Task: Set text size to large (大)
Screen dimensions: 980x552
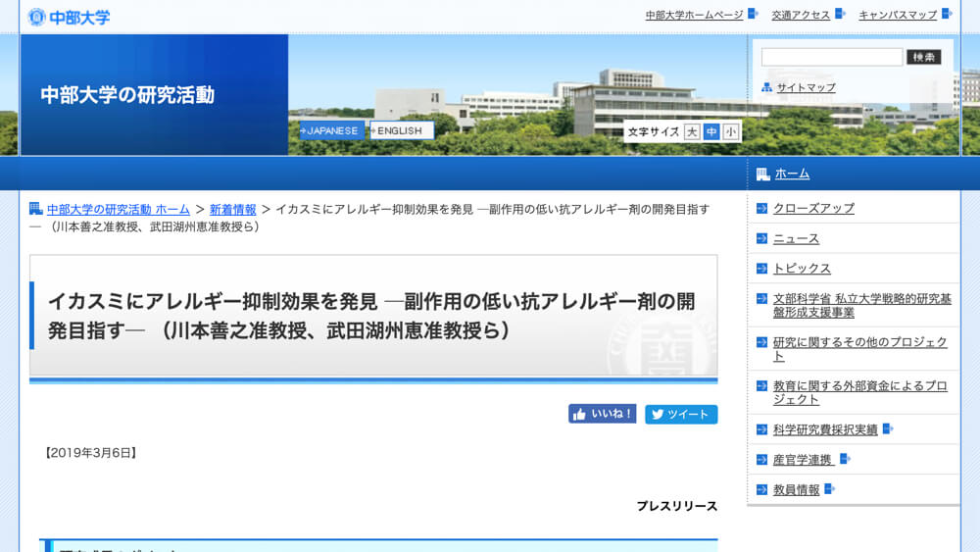Action: pyautogui.click(x=692, y=131)
